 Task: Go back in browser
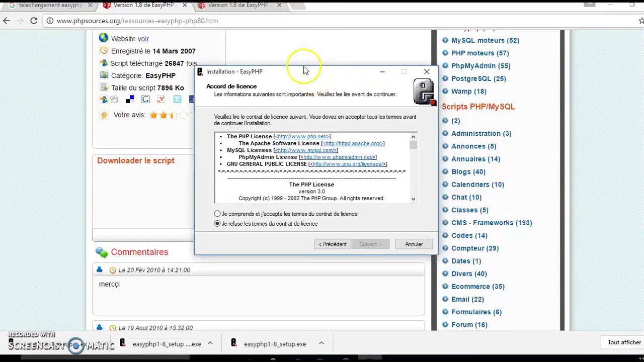7,21
